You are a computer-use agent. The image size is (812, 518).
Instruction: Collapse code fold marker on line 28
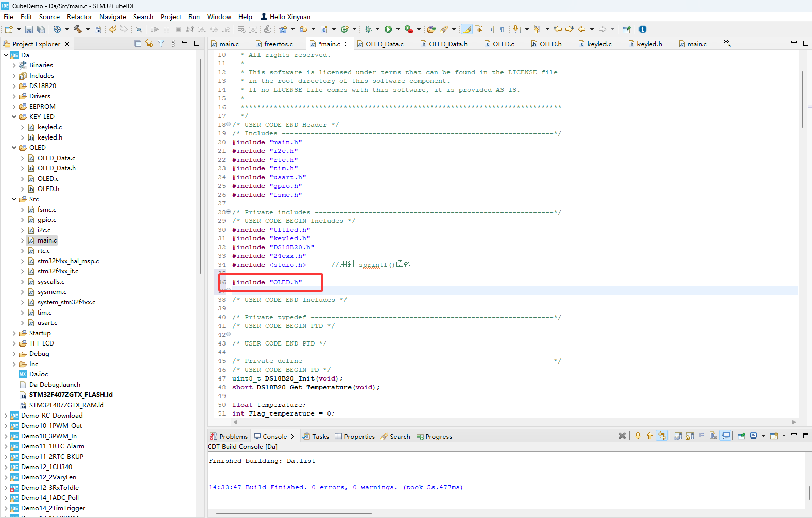click(x=228, y=212)
